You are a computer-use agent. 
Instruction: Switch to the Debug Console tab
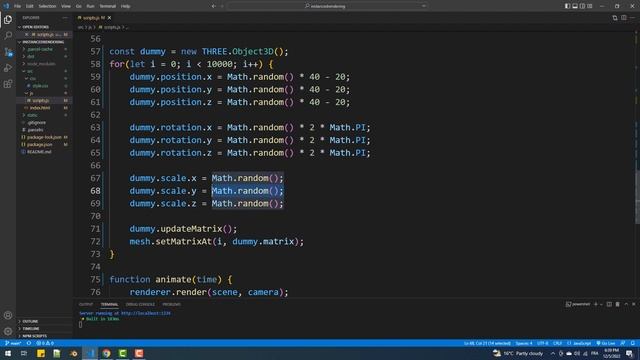140,304
